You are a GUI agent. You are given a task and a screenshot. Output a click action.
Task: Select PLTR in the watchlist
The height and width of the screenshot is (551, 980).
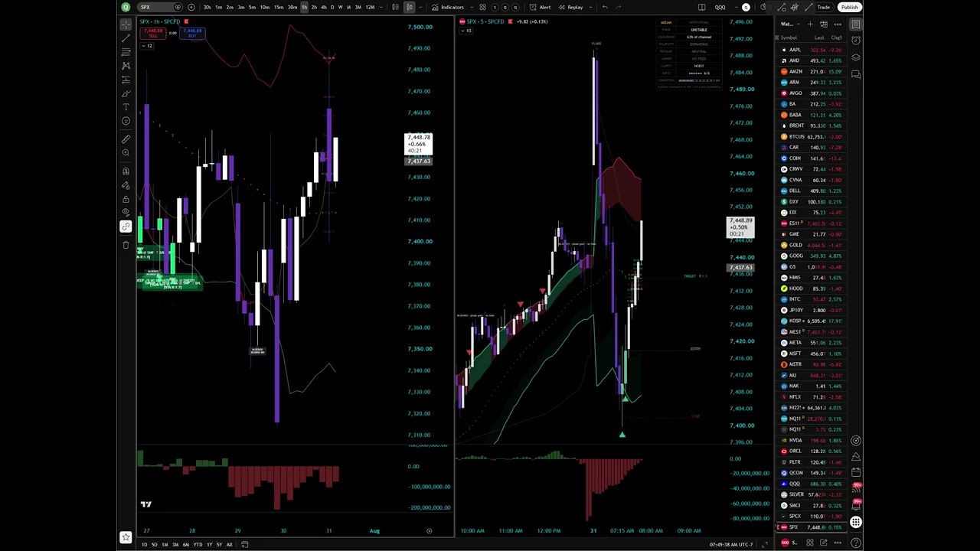coord(812,462)
